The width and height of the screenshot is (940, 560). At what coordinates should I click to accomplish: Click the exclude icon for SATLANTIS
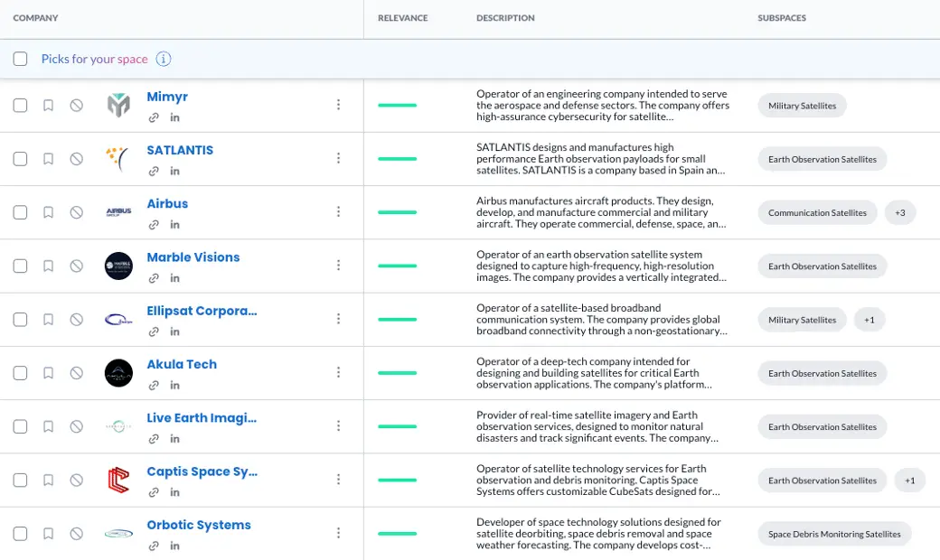coord(77,159)
